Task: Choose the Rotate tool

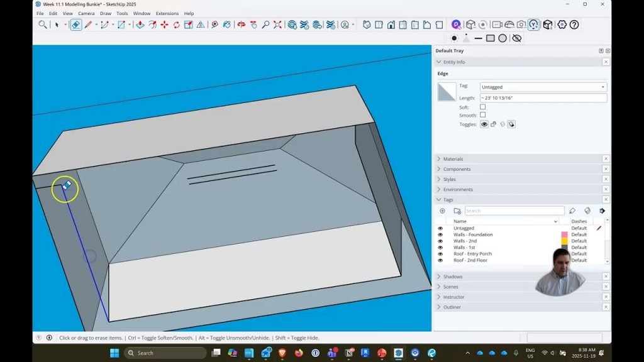Action: click(x=176, y=25)
